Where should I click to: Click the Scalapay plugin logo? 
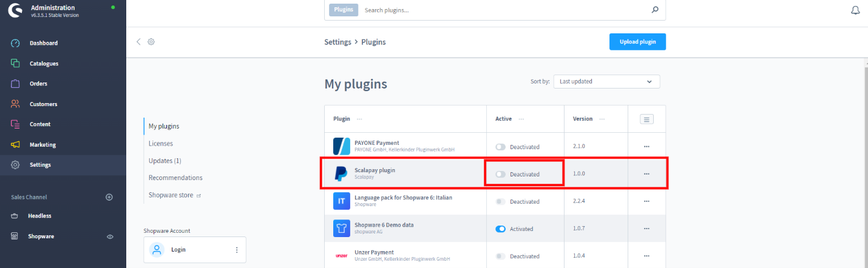pyautogui.click(x=342, y=174)
